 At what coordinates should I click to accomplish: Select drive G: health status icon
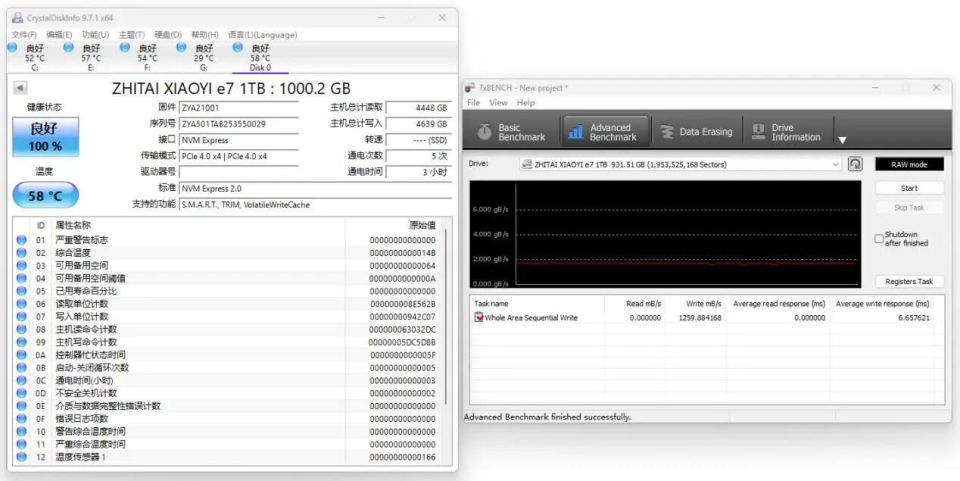click(x=181, y=47)
